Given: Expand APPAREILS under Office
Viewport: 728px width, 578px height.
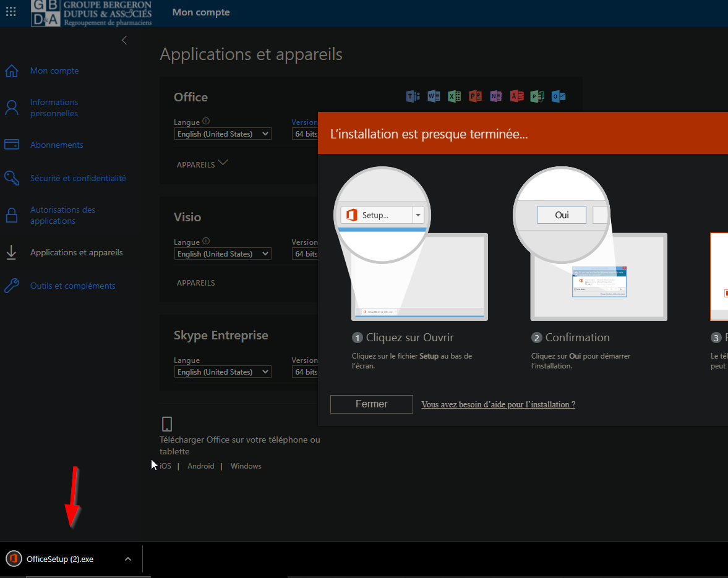Looking at the screenshot, I should [x=202, y=164].
